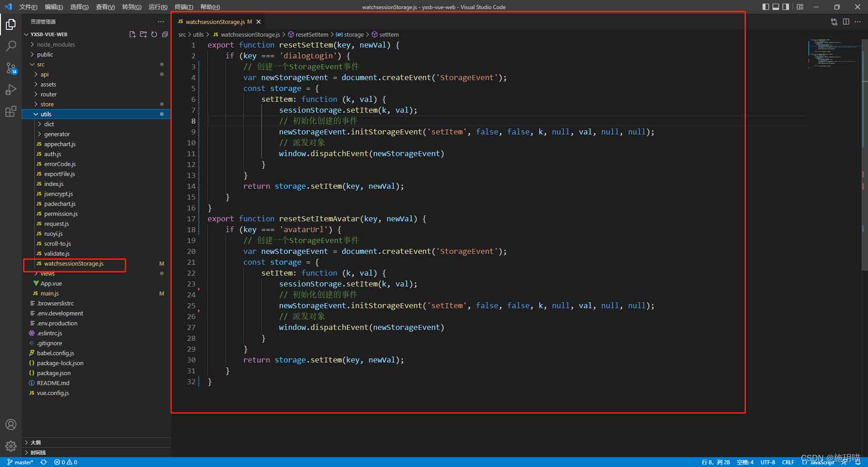Open Run and Debug view
Screen dimensions: 868x467
pyautogui.click(x=11, y=90)
